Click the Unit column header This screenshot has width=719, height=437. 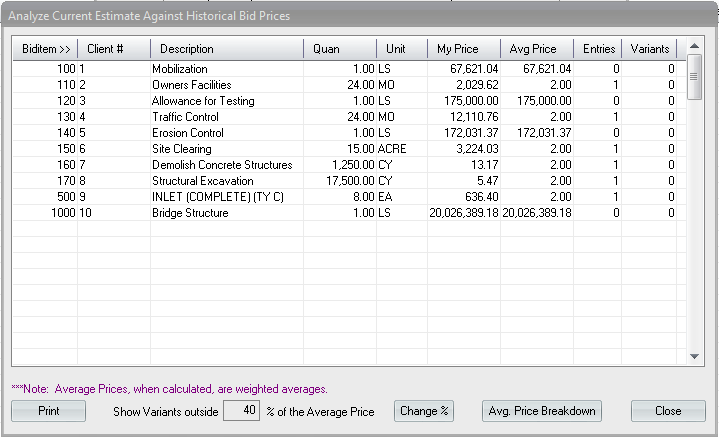(402, 49)
